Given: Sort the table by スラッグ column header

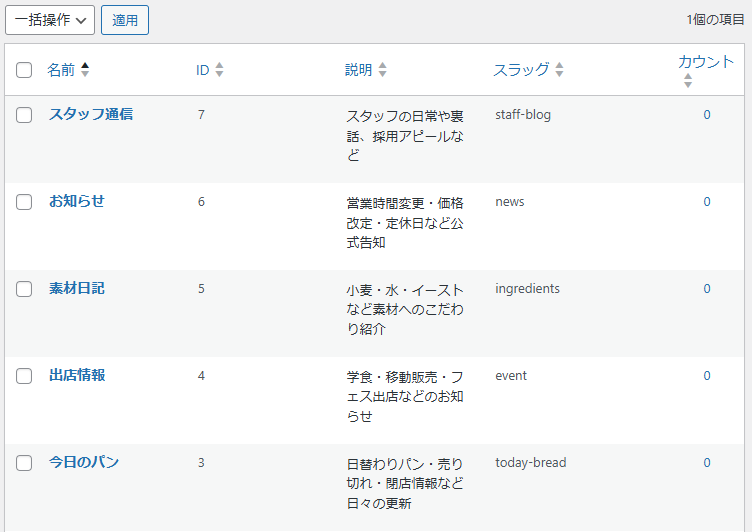Looking at the screenshot, I should 521,70.
